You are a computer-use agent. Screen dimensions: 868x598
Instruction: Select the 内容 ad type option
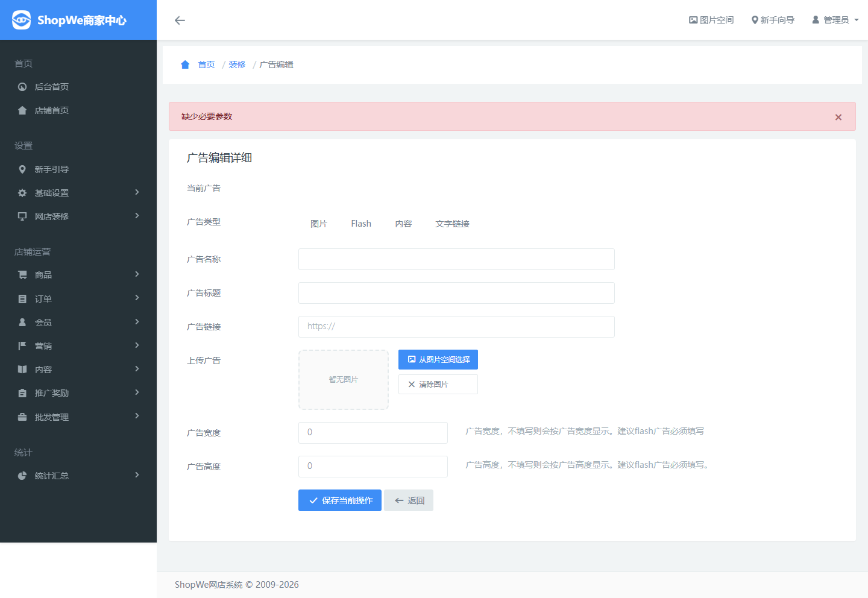403,224
